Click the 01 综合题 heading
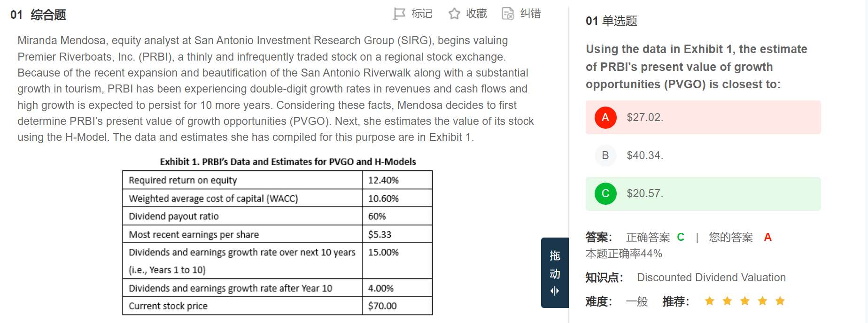This screenshot has height=323, width=868. (38, 15)
